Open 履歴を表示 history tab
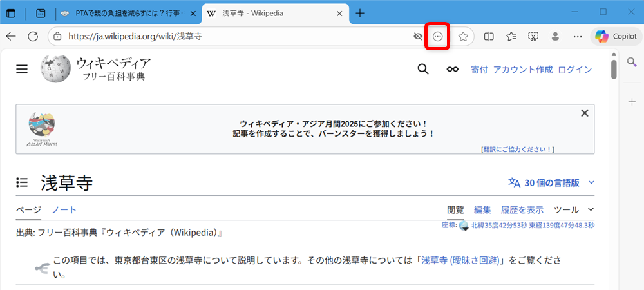 click(522, 210)
